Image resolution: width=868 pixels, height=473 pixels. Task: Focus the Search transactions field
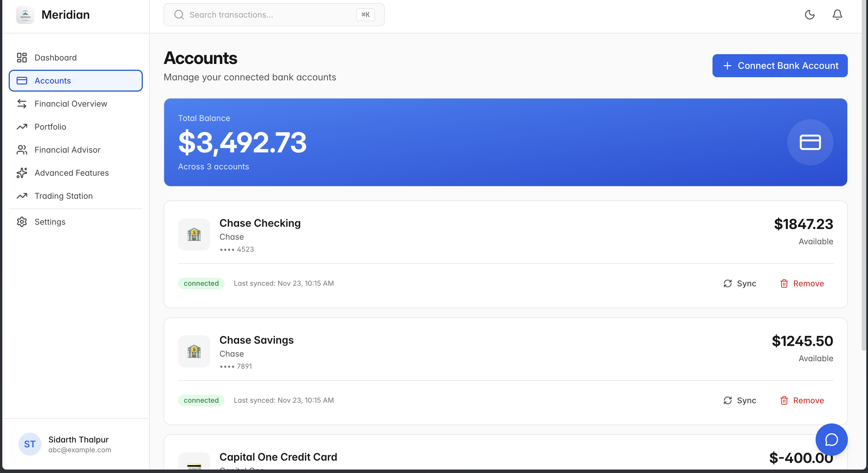point(270,15)
